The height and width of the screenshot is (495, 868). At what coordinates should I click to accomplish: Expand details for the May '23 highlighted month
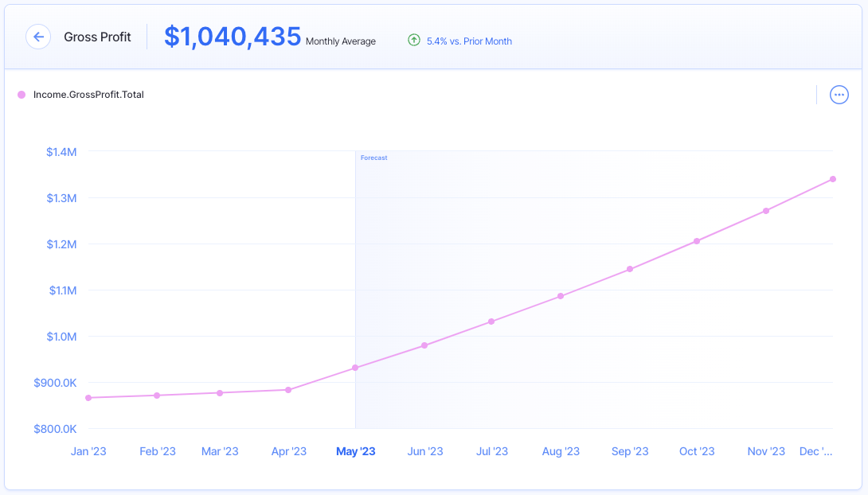pos(355,451)
